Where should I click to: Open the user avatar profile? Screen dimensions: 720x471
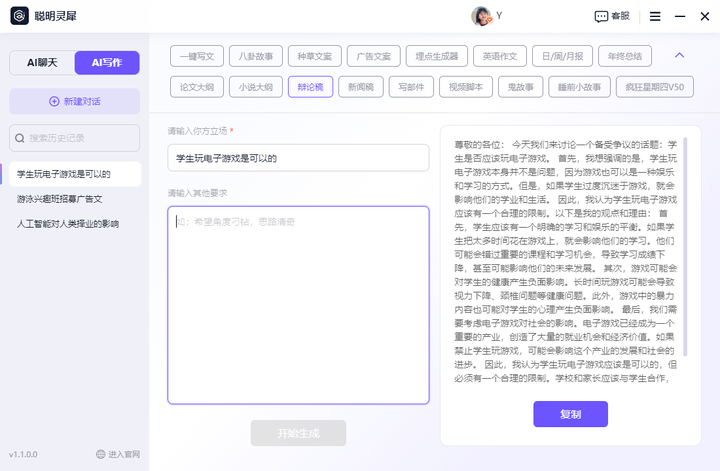[x=481, y=16]
